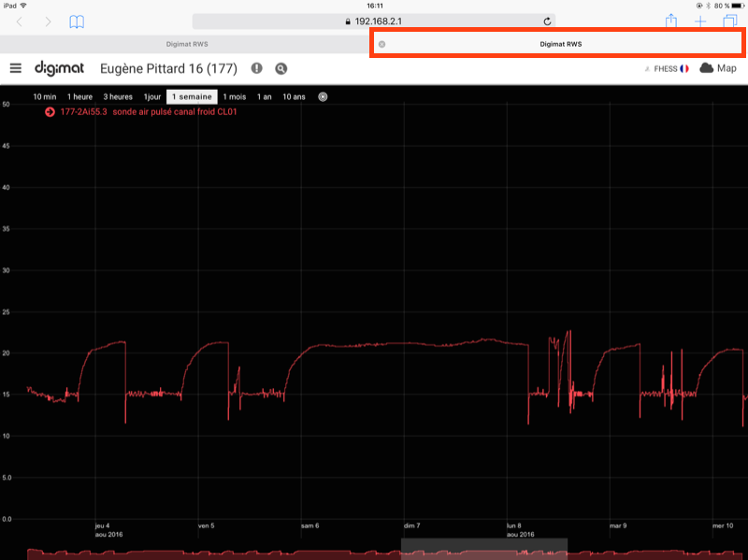Click the digimat logo

coord(59,68)
